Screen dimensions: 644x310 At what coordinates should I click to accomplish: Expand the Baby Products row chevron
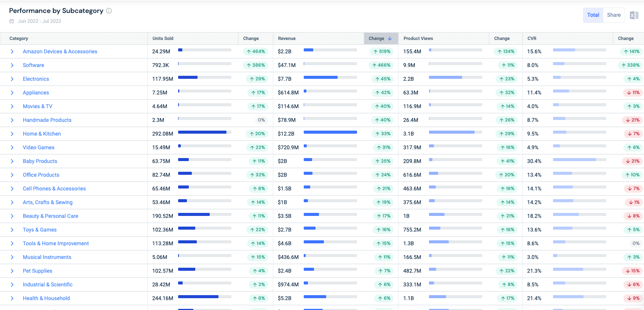[x=12, y=161]
